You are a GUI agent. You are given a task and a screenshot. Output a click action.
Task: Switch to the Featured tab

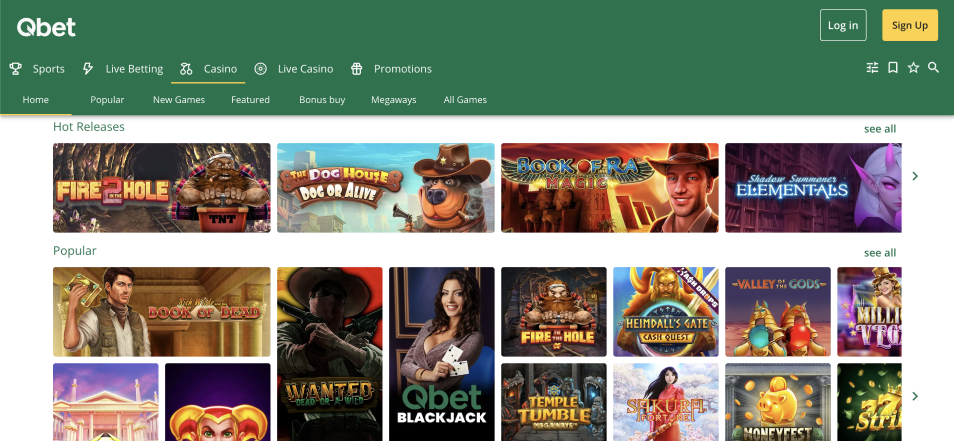[x=250, y=100]
